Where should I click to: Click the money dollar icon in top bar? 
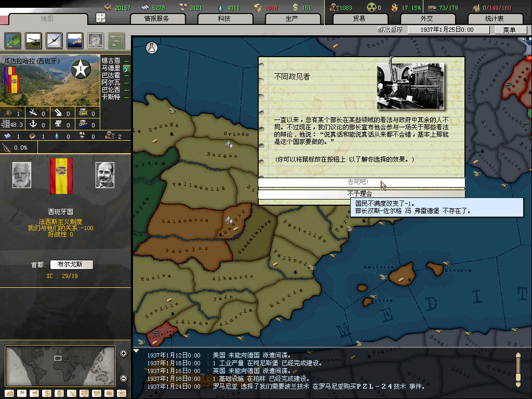(296, 7)
